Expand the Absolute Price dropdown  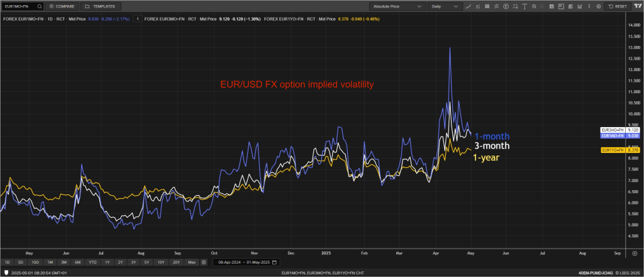[397, 6]
